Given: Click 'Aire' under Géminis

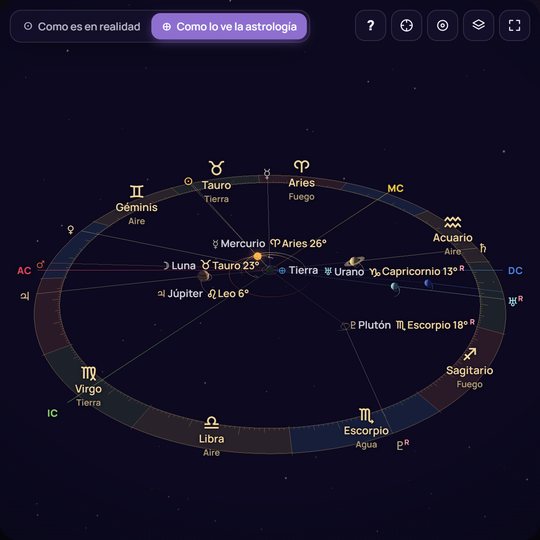Looking at the screenshot, I should [136, 221].
